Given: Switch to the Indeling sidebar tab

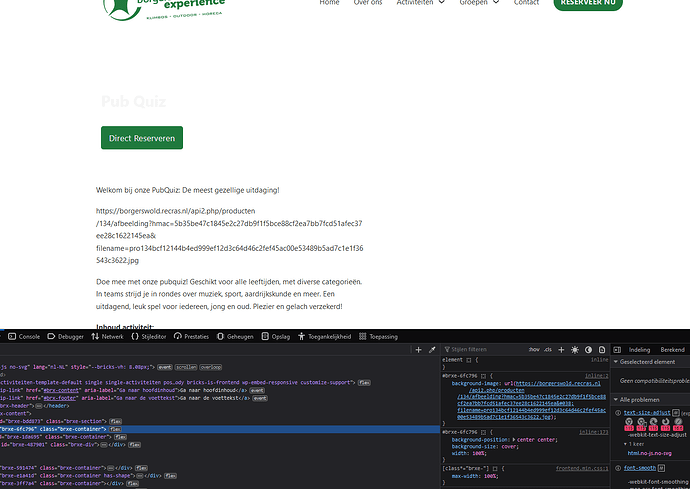Looking at the screenshot, I should [639, 349].
